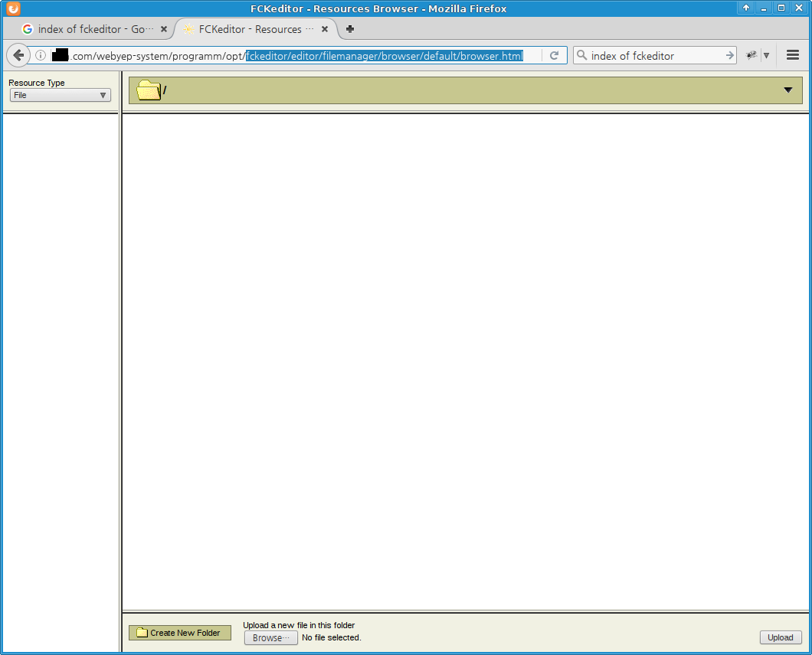Click 'Upload a new file in this folder' label
Screen dimensions: 812x655
[x=299, y=625]
